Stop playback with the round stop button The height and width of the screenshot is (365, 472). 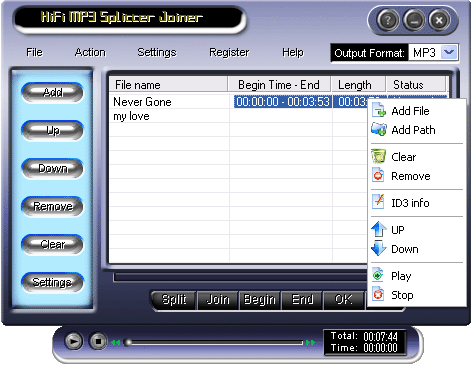(98, 341)
